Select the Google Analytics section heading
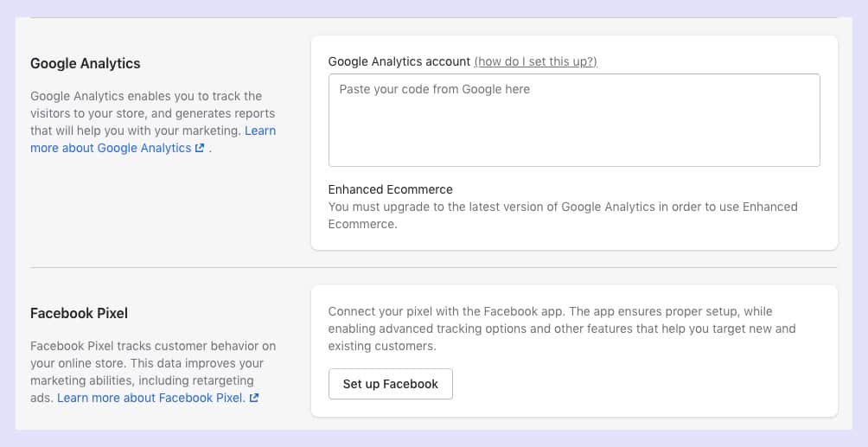Image resolution: width=868 pixels, height=447 pixels. [86, 64]
